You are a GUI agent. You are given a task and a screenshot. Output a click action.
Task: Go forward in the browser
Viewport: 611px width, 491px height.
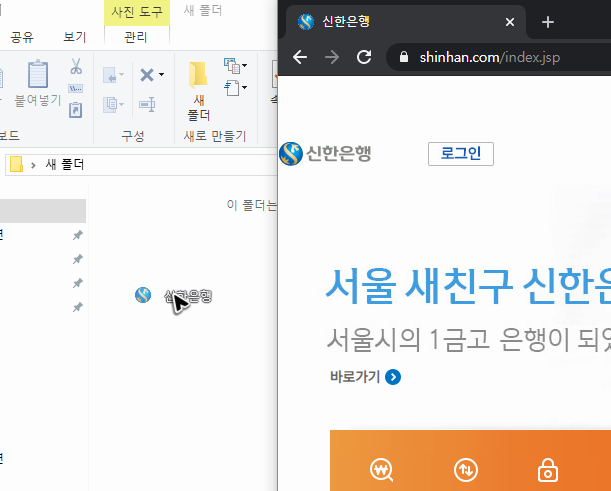332,57
